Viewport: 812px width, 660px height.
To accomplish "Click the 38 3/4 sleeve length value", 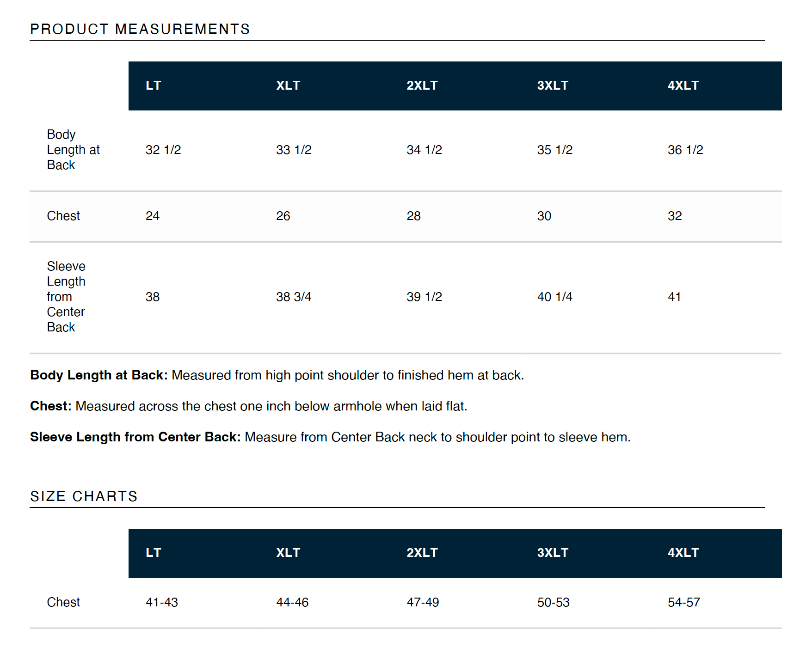I will 294,297.
